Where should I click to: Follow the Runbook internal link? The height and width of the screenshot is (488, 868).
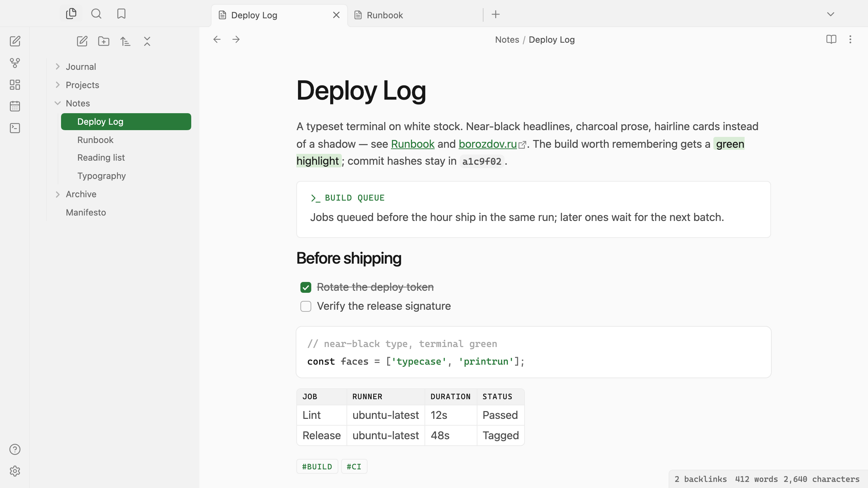[413, 144]
